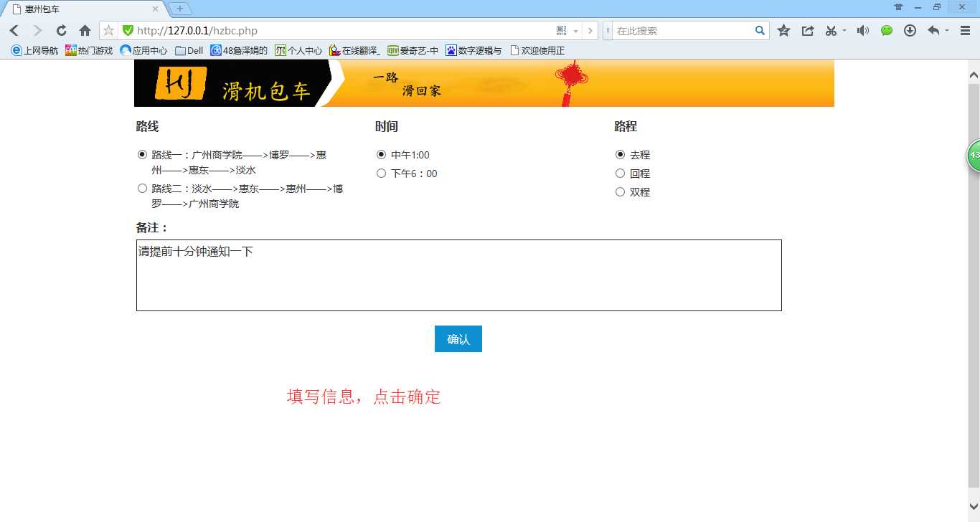Image resolution: width=980 pixels, height=522 pixels.
Task: Click the 时间 heading text
Action: tap(386, 126)
